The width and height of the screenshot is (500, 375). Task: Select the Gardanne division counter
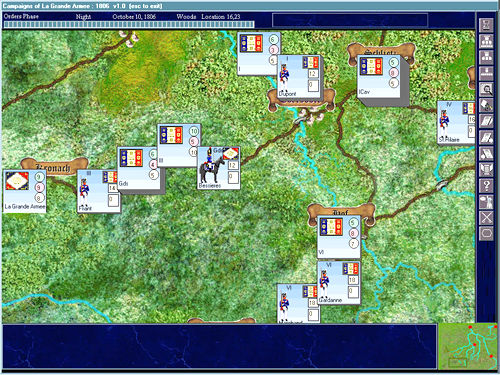pos(339,283)
